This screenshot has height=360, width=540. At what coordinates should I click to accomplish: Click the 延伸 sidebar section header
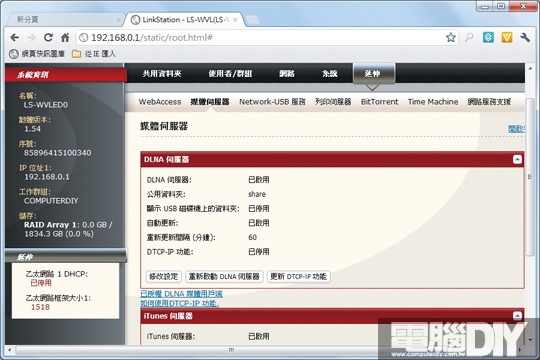pos(65,257)
